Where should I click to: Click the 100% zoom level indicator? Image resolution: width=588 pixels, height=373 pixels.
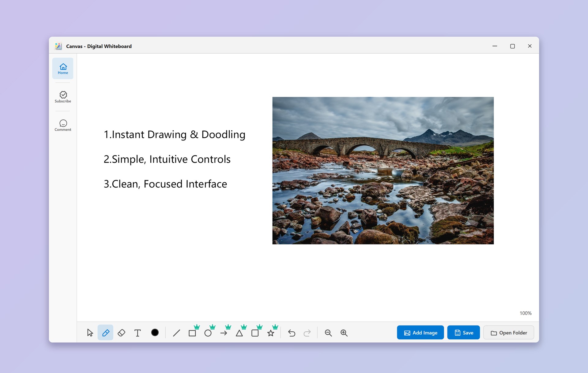coord(526,313)
